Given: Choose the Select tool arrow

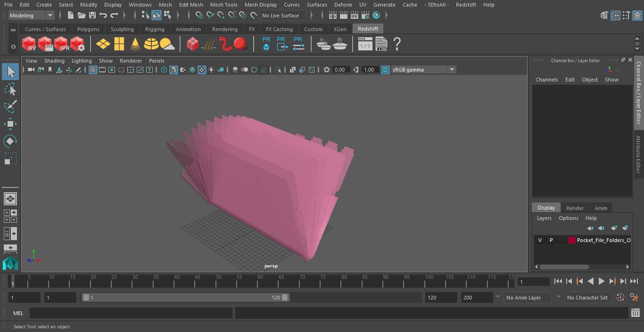Looking at the screenshot, I should (10, 72).
